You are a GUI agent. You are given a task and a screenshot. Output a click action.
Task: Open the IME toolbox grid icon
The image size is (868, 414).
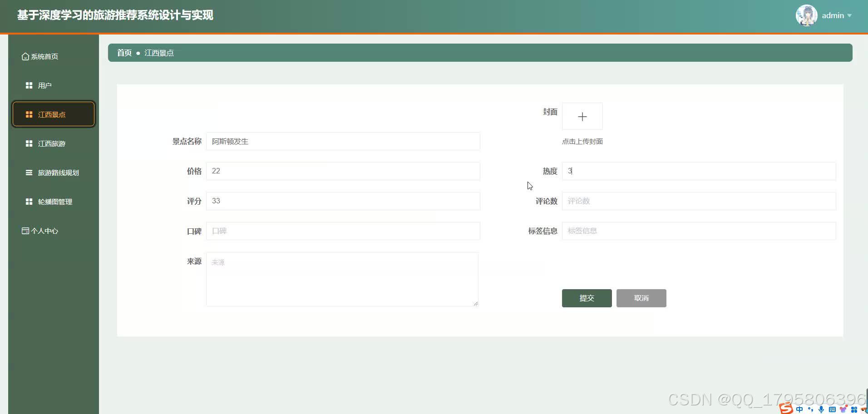854,409
